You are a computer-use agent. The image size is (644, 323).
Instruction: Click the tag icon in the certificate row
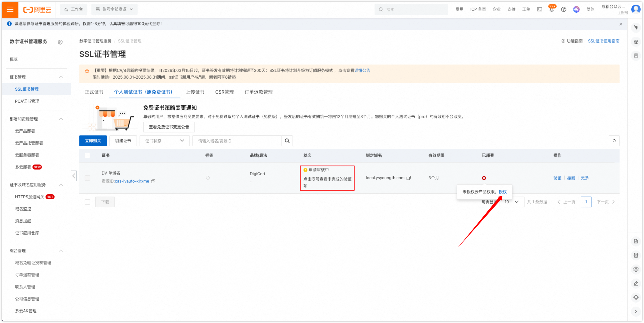[208, 178]
